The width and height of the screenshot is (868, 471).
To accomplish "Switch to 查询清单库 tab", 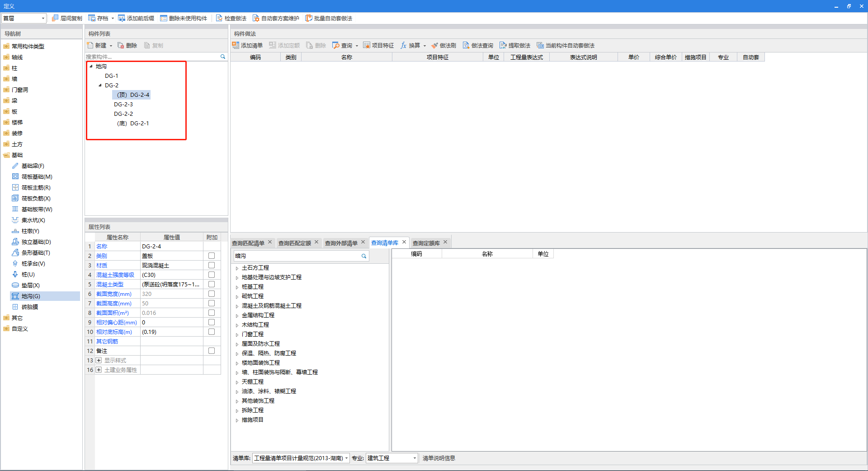I will (385, 243).
